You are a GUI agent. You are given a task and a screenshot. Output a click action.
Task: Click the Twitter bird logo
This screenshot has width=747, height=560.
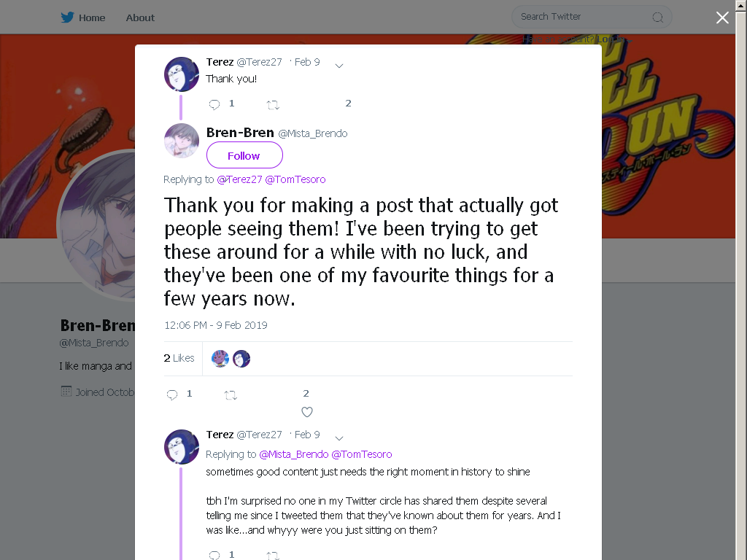(x=67, y=17)
